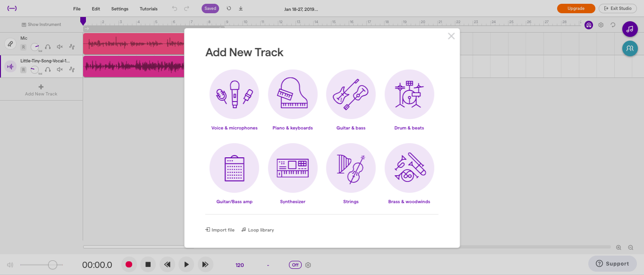Pick the Strings instrument icon
Viewport: 644px width, 275px height.
click(x=351, y=168)
